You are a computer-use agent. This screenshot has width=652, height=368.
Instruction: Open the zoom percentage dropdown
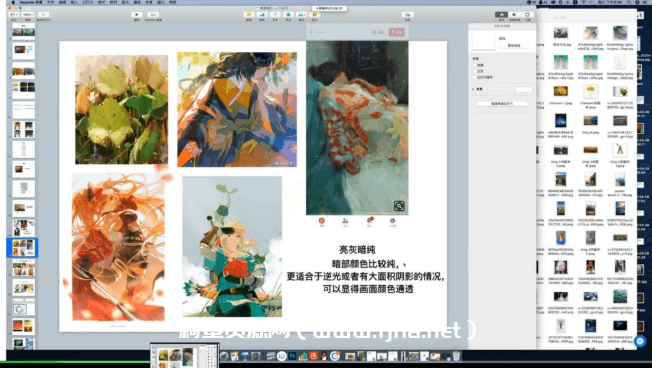[28, 15]
